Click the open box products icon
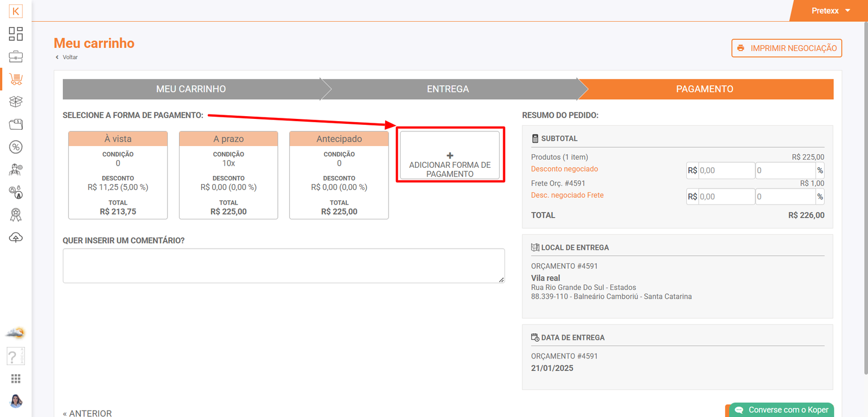The width and height of the screenshot is (868, 417). coord(16,102)
